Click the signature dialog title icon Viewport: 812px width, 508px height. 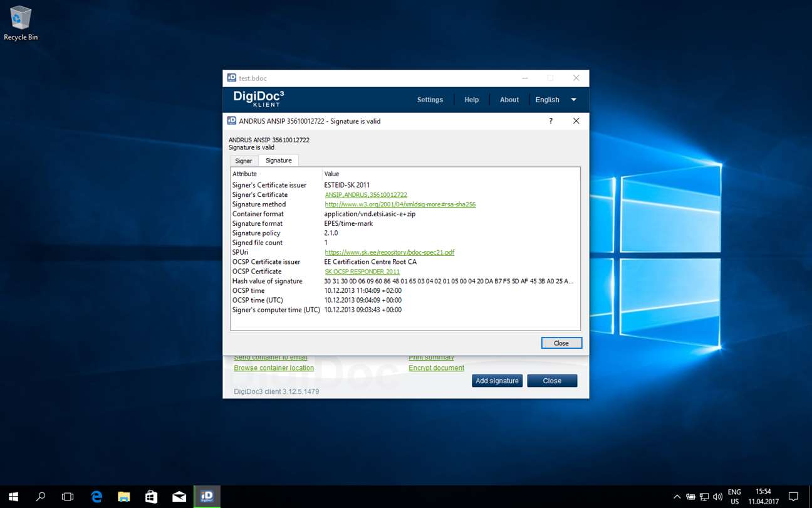click(x=231, y=120)
